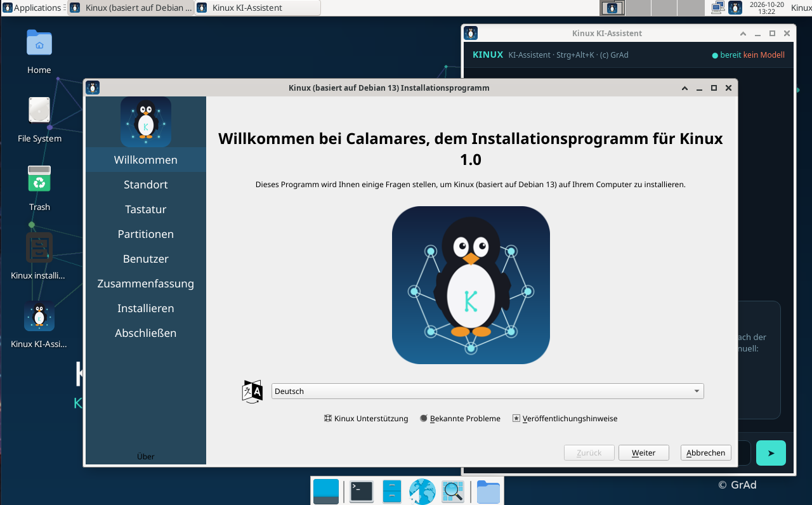Viewport: 812px width, 505px height.
Task: Open the file manager cabinet icon in dock
Action: (392, 492)
